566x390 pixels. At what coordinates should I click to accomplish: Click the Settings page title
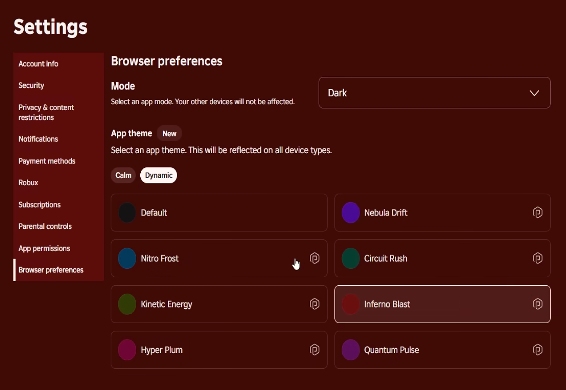tap(51, 27)
